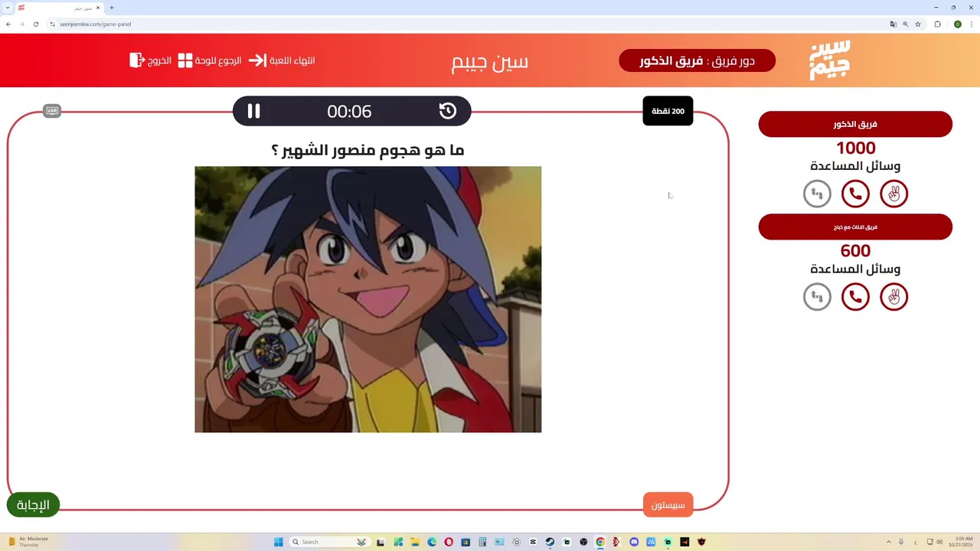Use the two-finger hand lifeline for فريق الذكور
980x551 pixels.
[893, 194]
